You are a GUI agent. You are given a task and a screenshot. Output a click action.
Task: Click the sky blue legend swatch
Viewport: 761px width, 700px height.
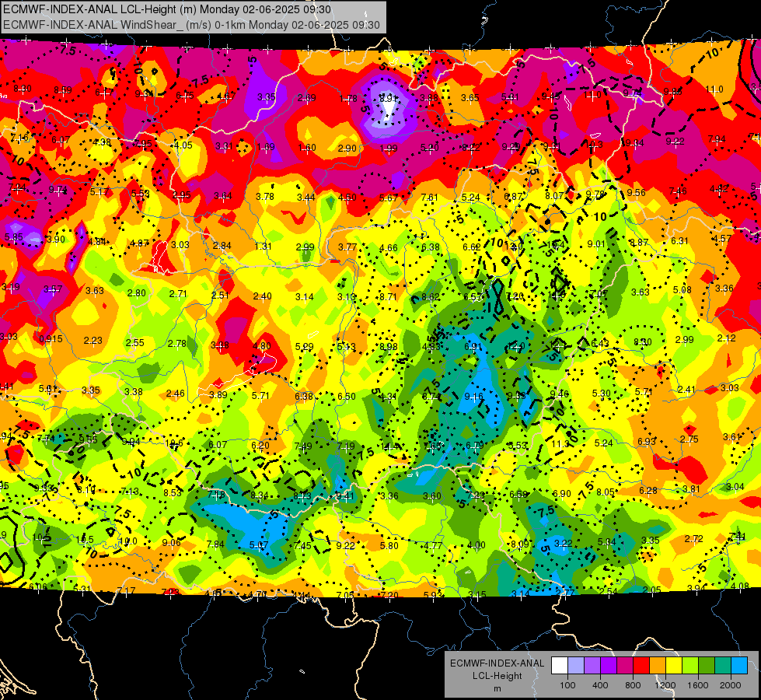pyautogui.click(x=739, y=666)
